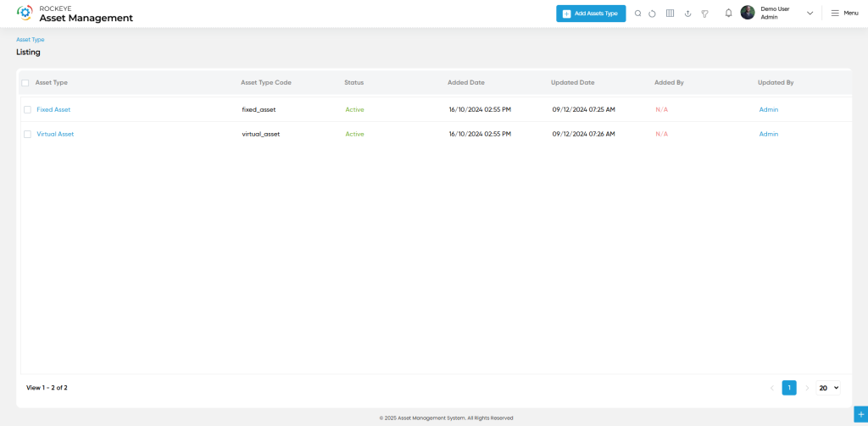Click Active status in Fixed Asset row
Viewport: 868px width, 426px height.
click(355, 109)
